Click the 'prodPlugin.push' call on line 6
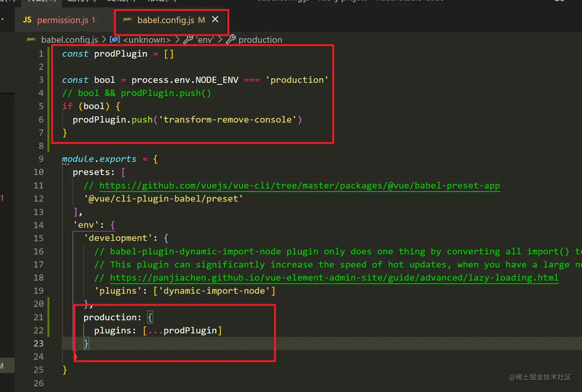The image size is (582, 392). (x=113, y=120)
